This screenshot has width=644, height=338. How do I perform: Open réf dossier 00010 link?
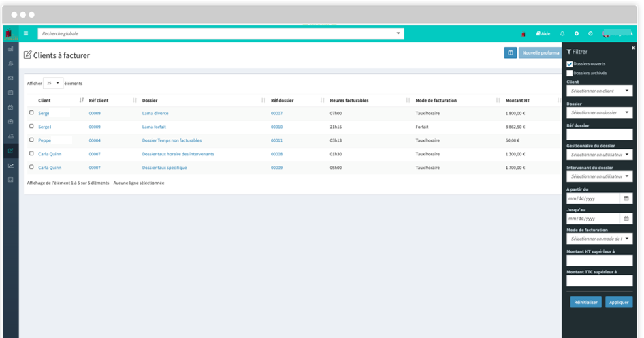(x=276, y=127)
